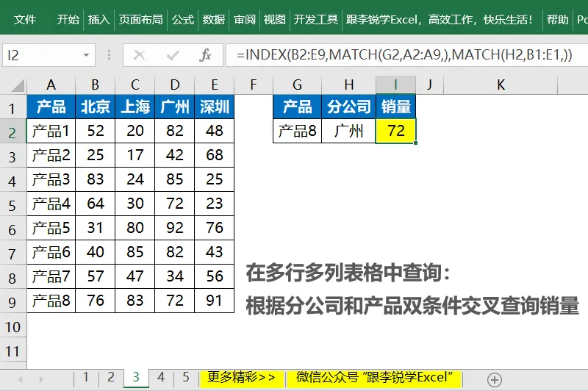Select cell H2 containing 广州

tap(348, 131)
